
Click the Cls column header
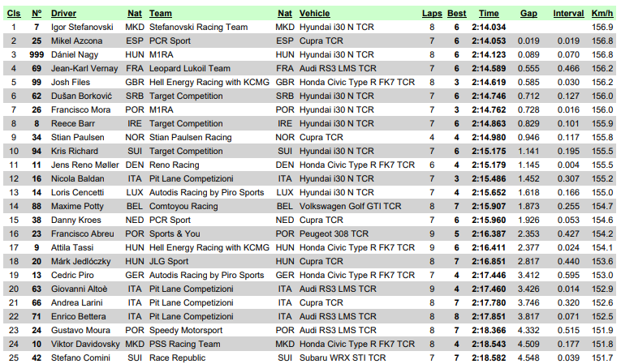tap(14, 14)
